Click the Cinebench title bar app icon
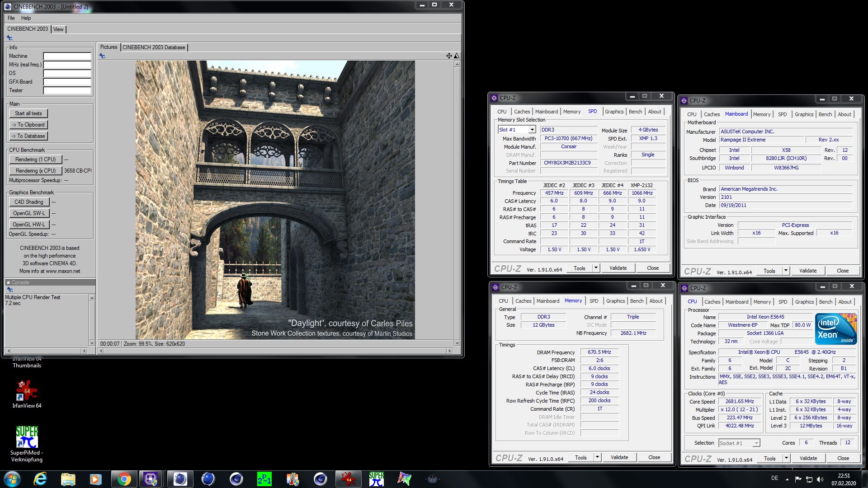This screenshot has width=868, height=488. tap(8, 6)
